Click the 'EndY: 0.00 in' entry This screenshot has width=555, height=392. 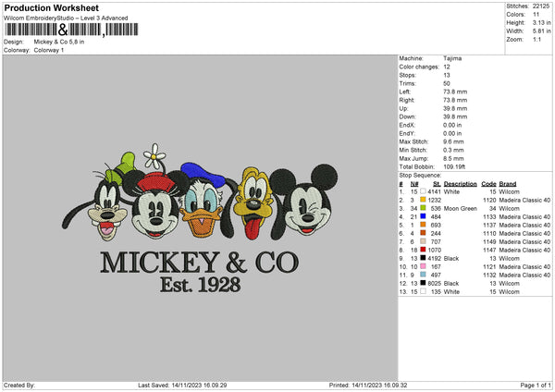click(430, 133)
